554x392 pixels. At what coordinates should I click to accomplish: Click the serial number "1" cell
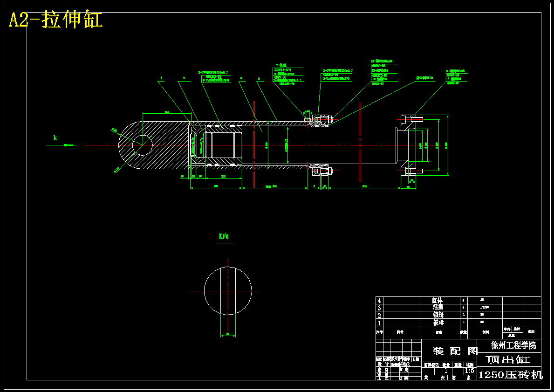tap(379, 323)
